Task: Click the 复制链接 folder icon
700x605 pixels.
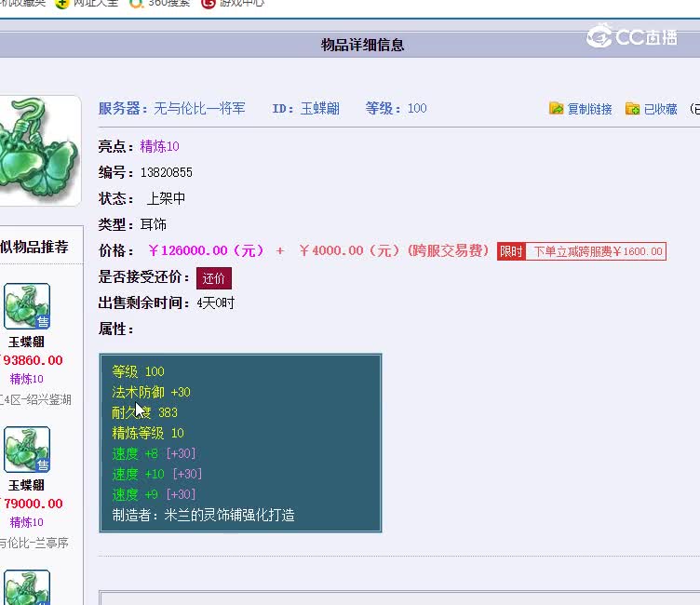Action: (x=556, y=109)
